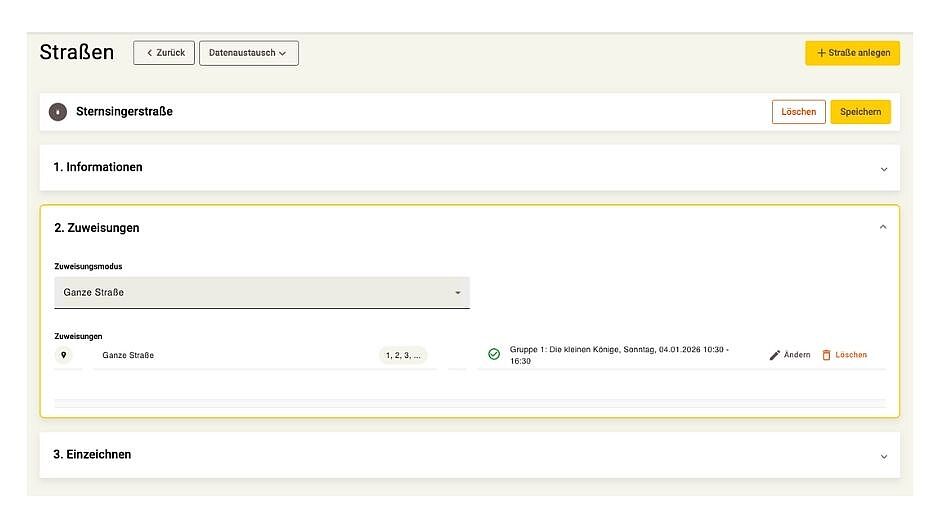Image resolution: width=940 pixels, height=528 pixels.
Task: Collapse the 2. Zuweisungen section chevron
Action: tap(883, 228)
